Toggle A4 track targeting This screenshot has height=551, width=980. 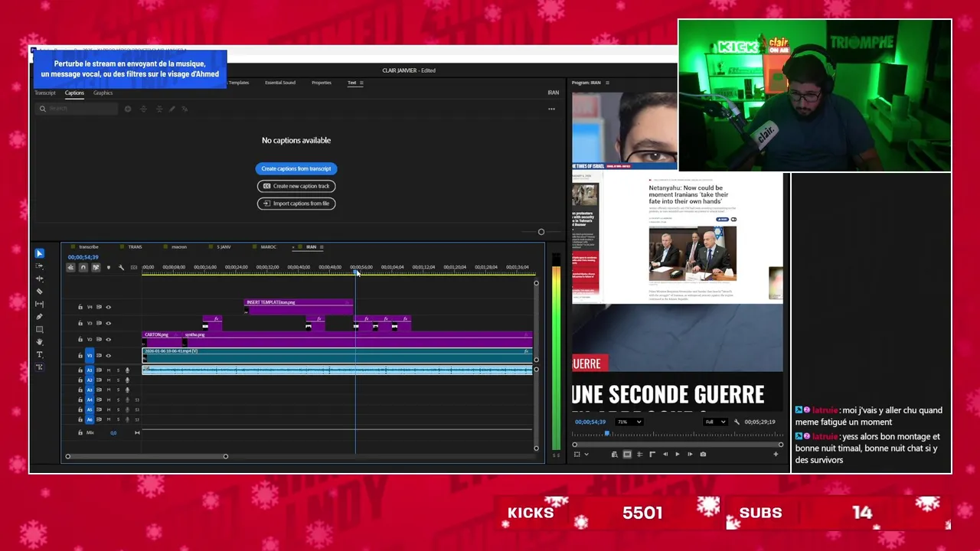pyautogui.click(x=90, y=399)
